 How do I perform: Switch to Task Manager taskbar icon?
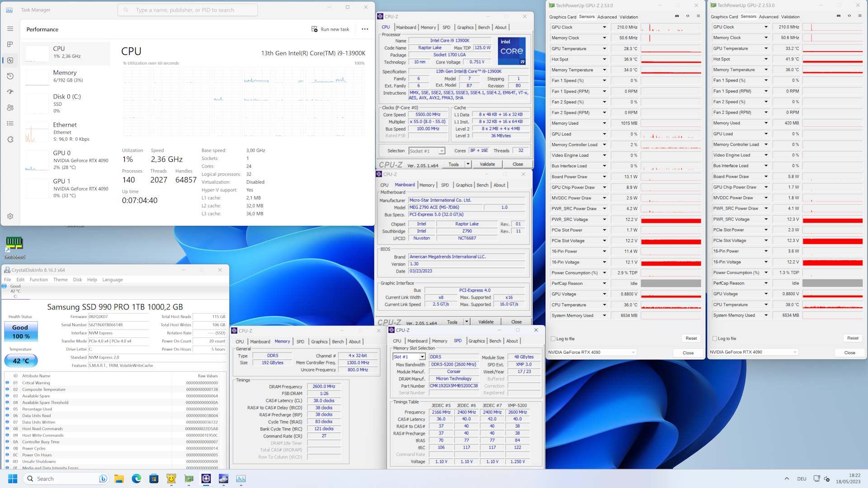point(241,479)
